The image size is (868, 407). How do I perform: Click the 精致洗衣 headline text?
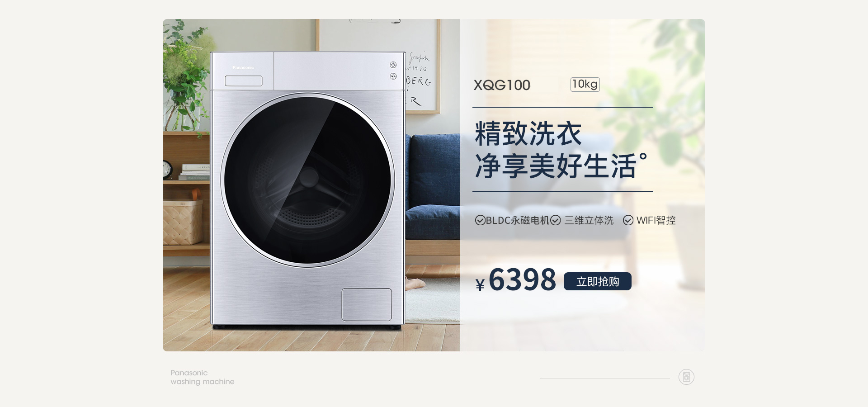[x=528, y=133]
